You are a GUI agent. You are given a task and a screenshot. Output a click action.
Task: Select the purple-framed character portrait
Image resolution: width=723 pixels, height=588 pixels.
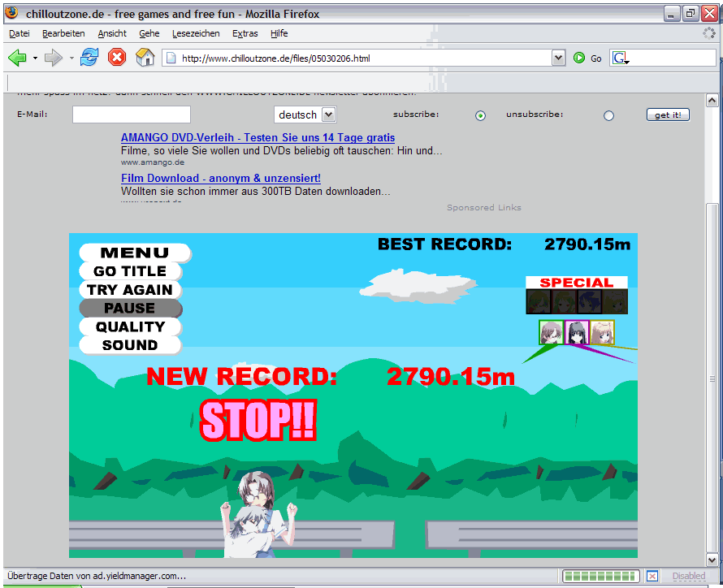point(577,332)
